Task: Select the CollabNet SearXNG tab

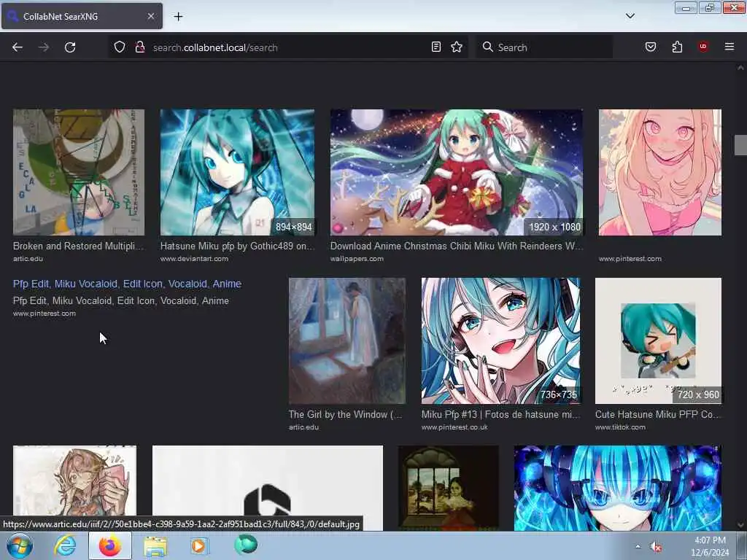Action: pos(82,16)
